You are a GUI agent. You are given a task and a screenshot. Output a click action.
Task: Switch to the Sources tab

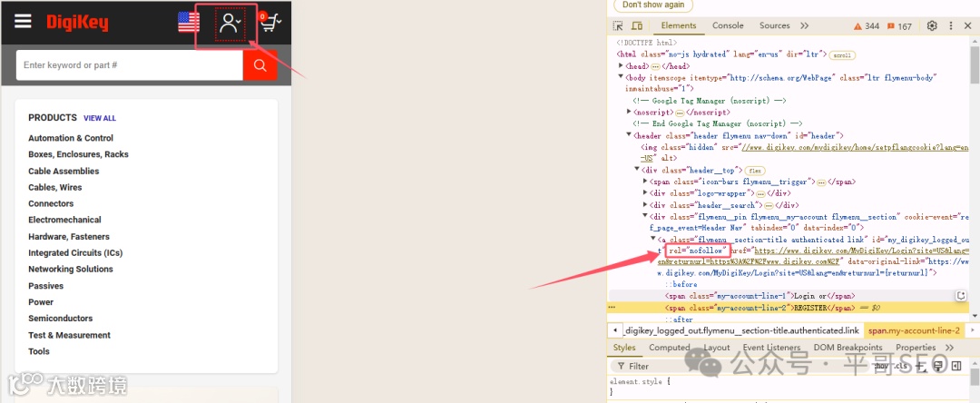[775, 25]
